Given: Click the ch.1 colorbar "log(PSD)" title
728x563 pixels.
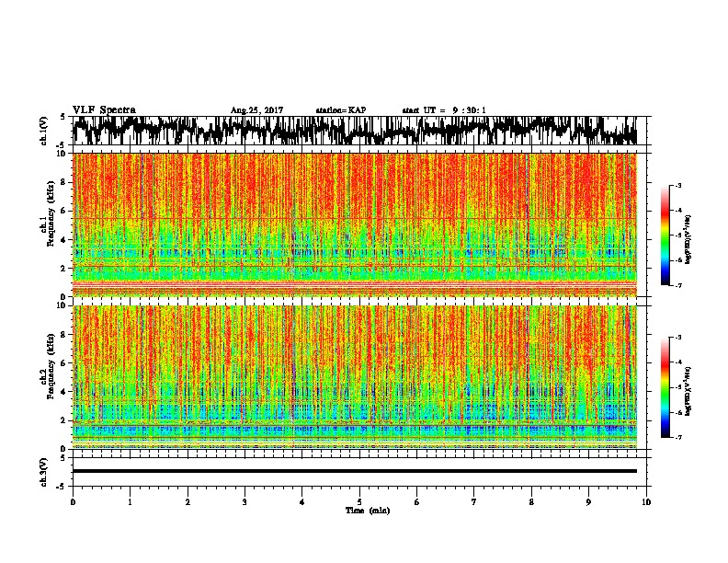Looking at the screenshot, I should [x=688, y=239].
